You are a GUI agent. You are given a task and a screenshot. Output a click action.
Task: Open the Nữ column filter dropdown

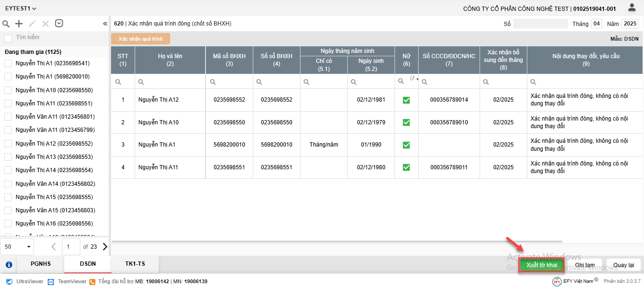point(415,79)
